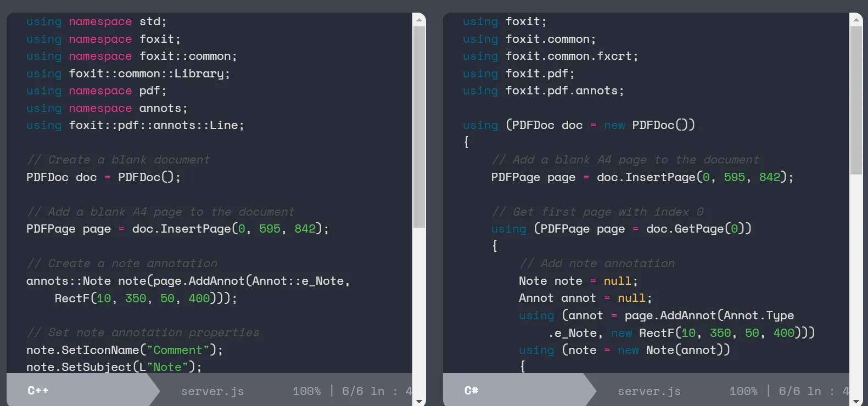
Task: Click the C# line 'using foxit;'
Action: click(x=505, y=22)
